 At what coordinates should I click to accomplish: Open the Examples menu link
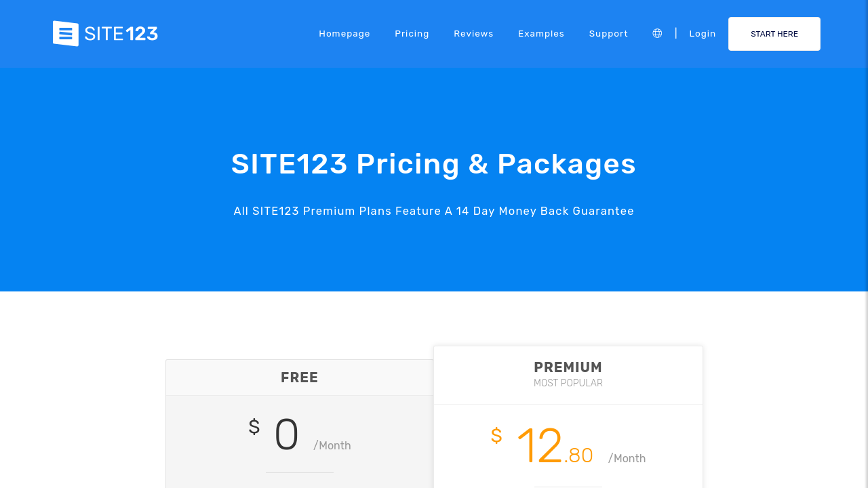coord(541,34)
